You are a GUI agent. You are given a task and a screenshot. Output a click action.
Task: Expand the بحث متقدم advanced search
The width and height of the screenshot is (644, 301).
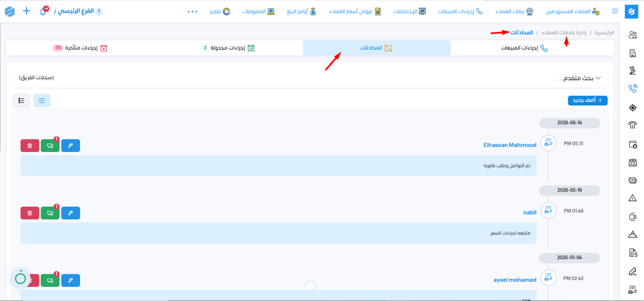pos(580,78)
